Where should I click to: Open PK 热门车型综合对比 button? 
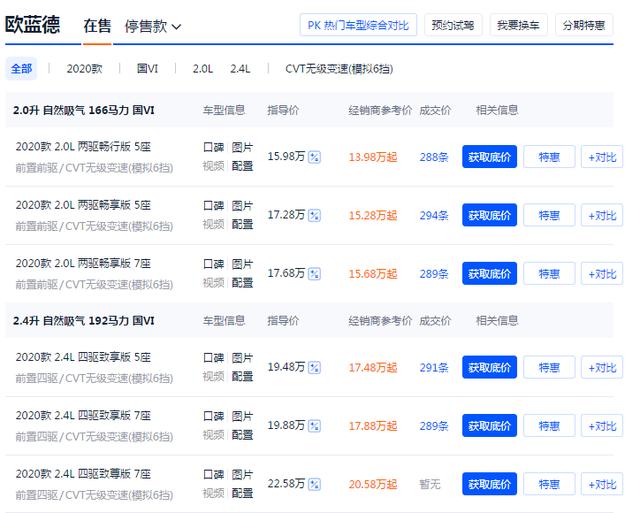coord(358,25)
